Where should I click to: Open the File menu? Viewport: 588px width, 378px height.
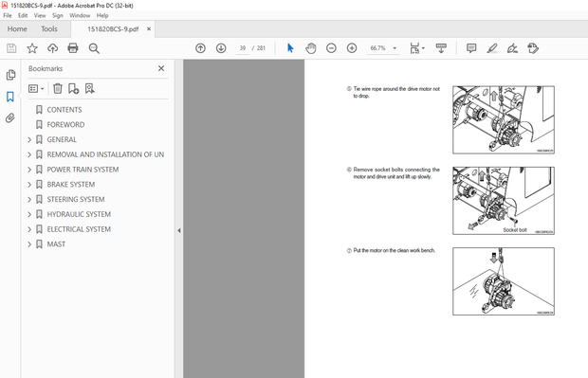tap(8, 15)
